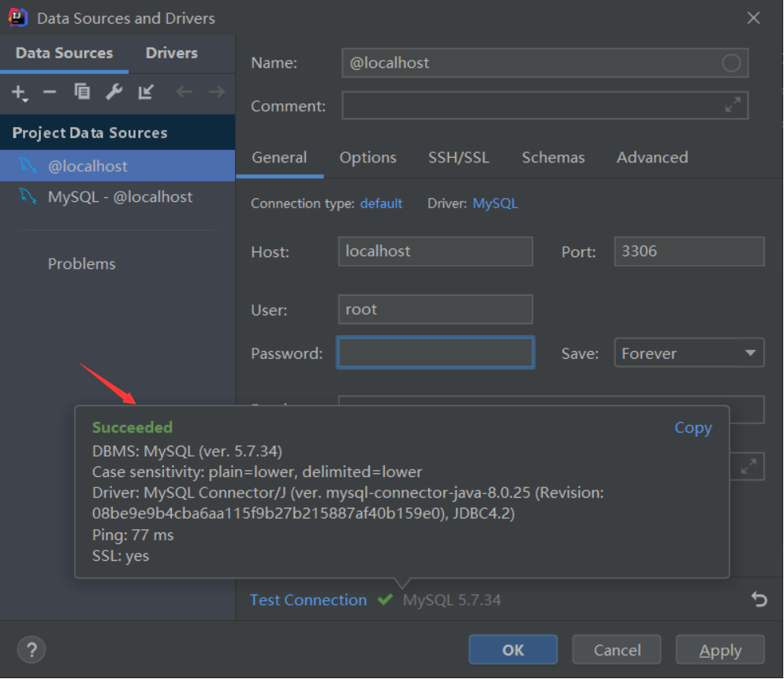Click the JetBrains app icon in title bar
The height and width of the screenshot is (679, 784).
click(18, 17)
